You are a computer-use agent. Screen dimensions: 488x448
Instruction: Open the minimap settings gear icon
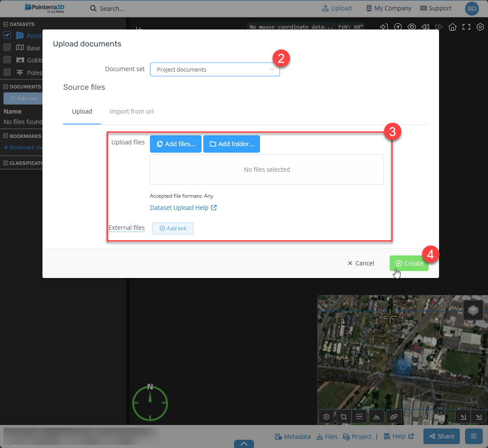coord(327,417)
